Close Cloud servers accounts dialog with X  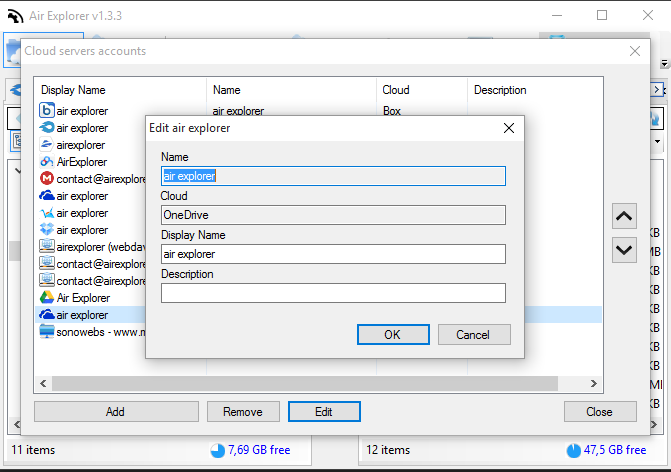pyautogui.click(x=635, y=51)
